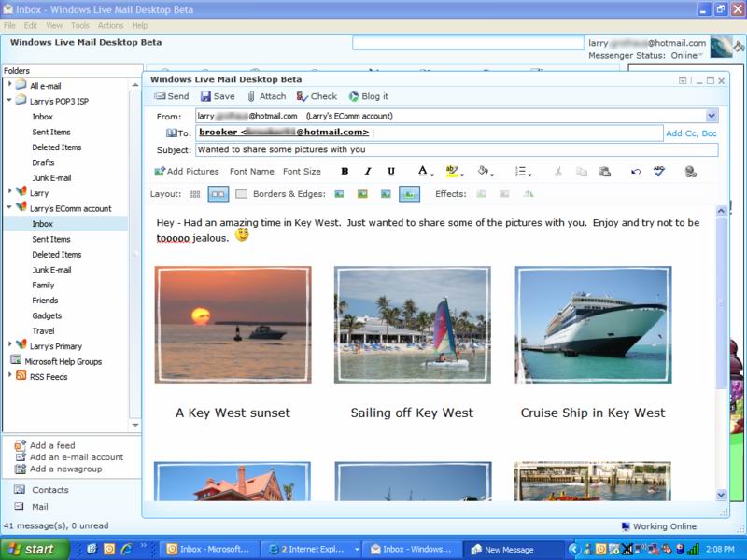
Task: Open the Font Size selector
Action: [302, 172]
